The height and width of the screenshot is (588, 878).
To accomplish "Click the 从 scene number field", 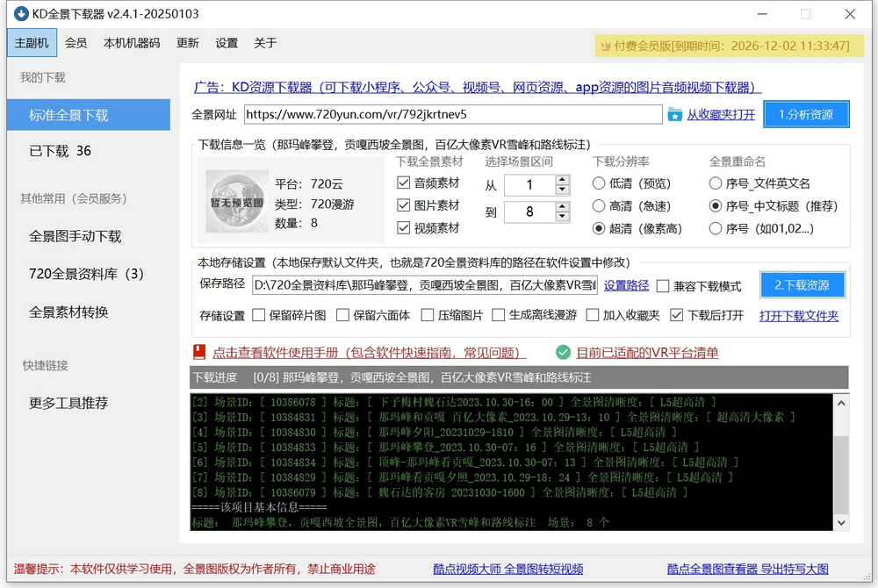I will [x=529, y=184].
